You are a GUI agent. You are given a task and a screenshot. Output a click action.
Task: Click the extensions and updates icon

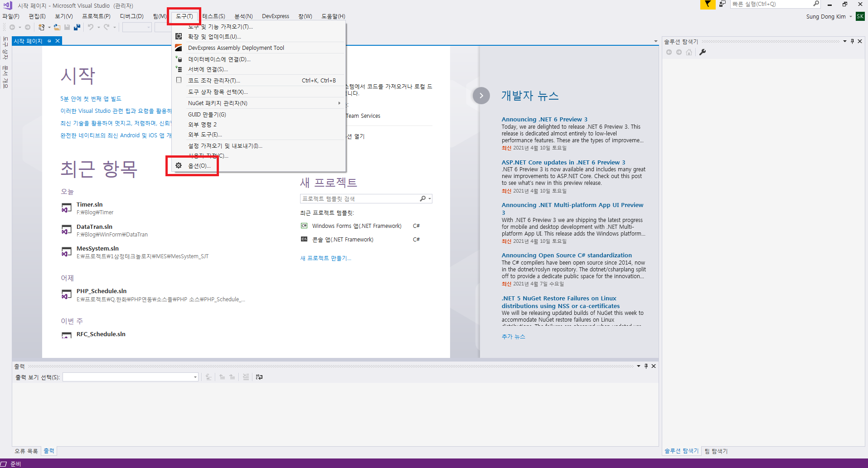tap(179, 36)
